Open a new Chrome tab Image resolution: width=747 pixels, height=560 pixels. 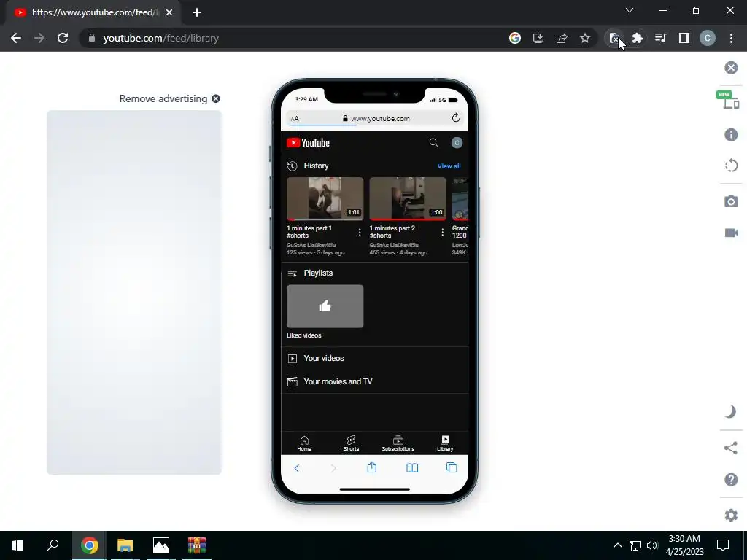point(197,12)
